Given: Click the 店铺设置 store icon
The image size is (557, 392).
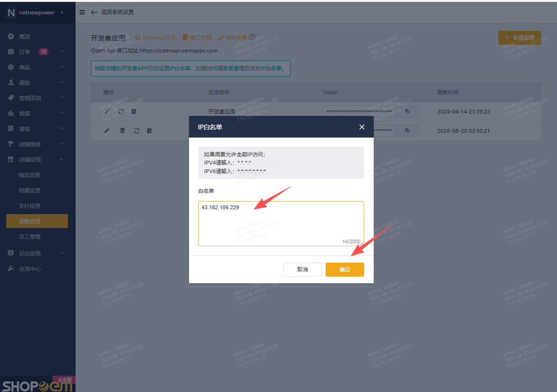Looking at the screenshot, I should [x=11, y=159].
